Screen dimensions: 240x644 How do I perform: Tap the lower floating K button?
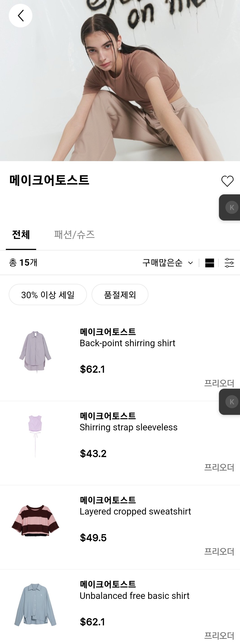[231, 402]
